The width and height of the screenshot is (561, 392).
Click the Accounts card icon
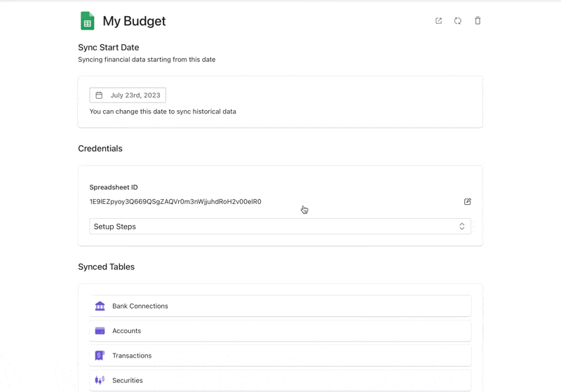click(100, 331)
